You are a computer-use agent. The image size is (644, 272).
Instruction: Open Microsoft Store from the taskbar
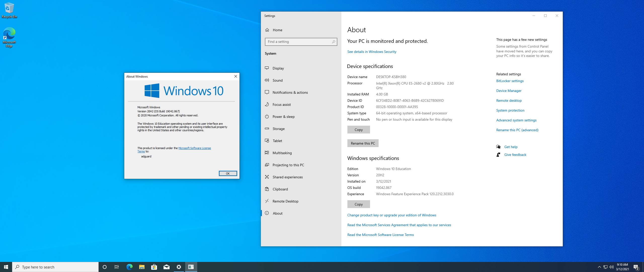point(154,267)
